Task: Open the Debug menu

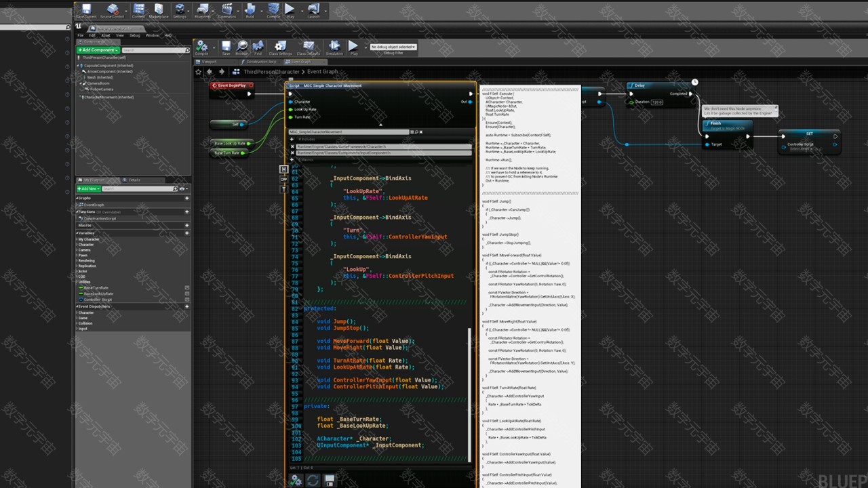Action: [135, 35]
